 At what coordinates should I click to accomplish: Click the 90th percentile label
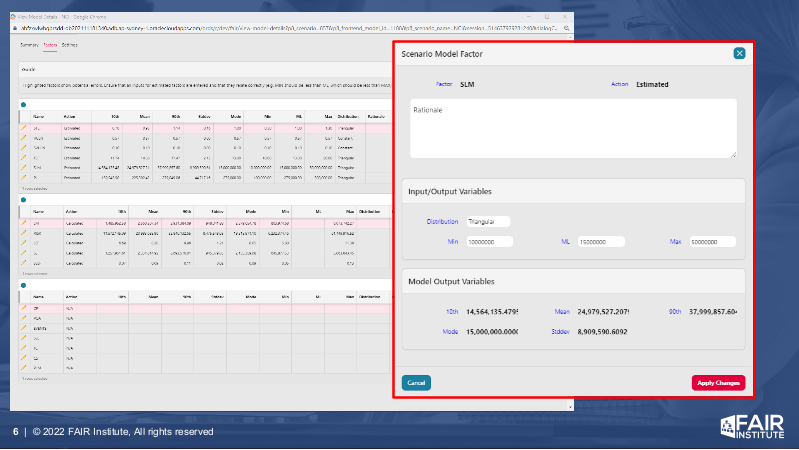click(x=675, y=312)
